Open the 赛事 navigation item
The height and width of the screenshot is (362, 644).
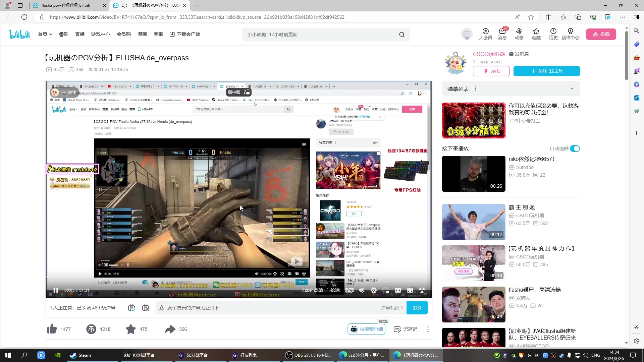click(x=158, y=34)
